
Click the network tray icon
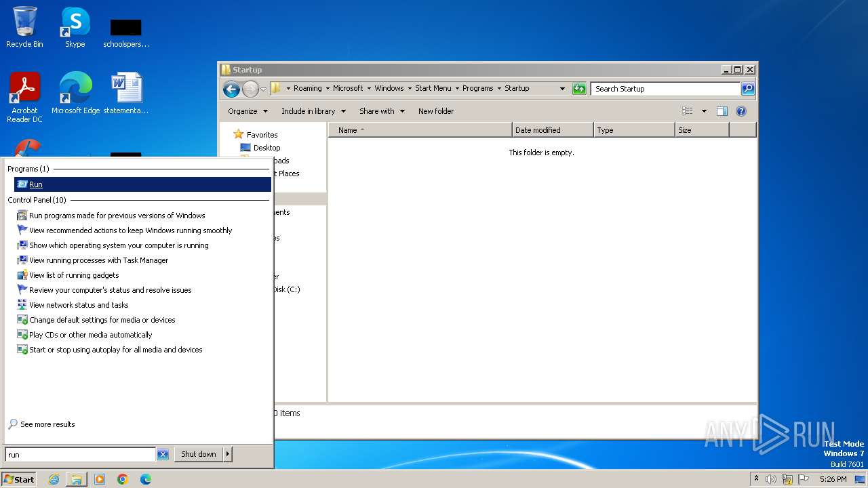(787, 479)
